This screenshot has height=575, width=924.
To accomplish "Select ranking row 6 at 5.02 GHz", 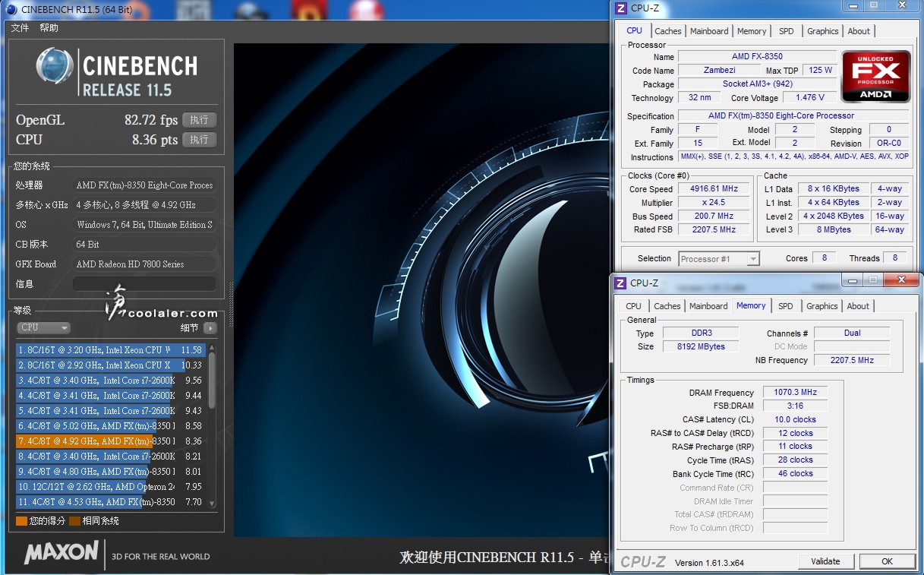I will [111, 426].
